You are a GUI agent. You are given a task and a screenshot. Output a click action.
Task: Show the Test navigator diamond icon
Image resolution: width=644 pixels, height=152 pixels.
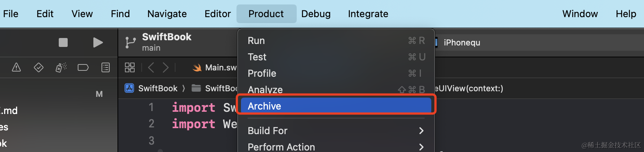point(39,67)
